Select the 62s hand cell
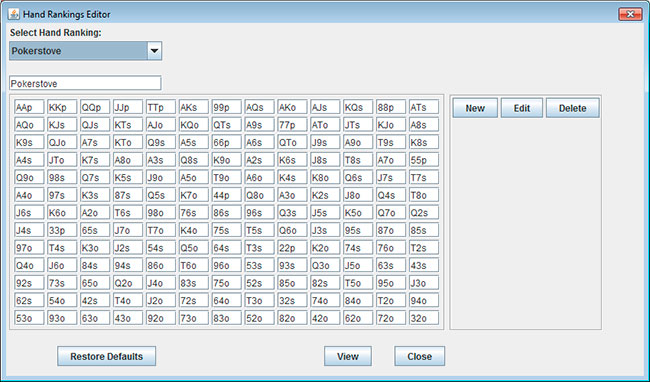 coord(29,301)
